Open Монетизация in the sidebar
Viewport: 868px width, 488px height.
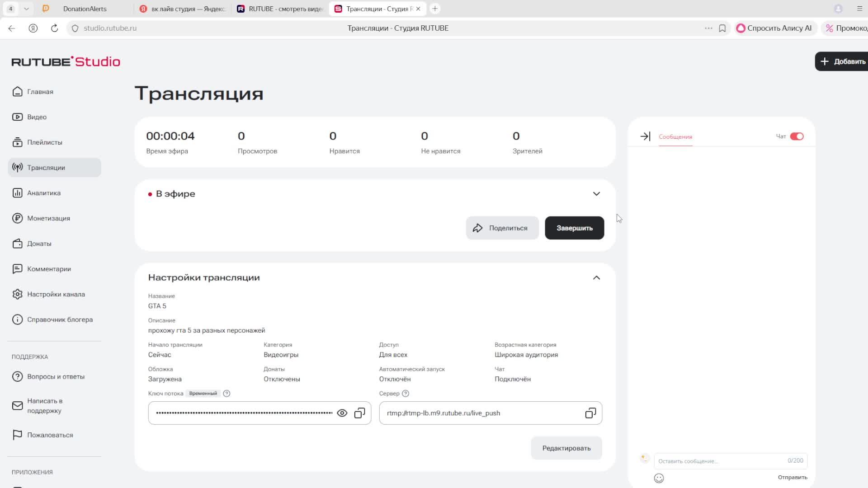(x=48, y=218)
